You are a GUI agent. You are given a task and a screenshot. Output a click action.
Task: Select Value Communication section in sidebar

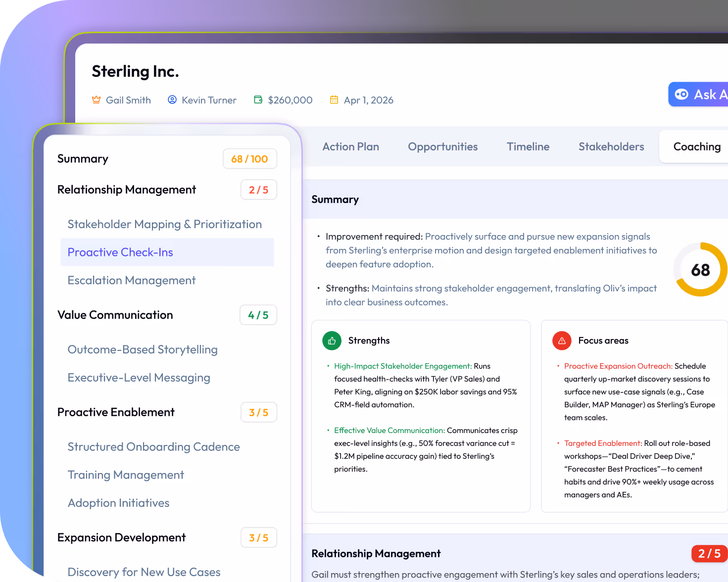tap(115, 315)
